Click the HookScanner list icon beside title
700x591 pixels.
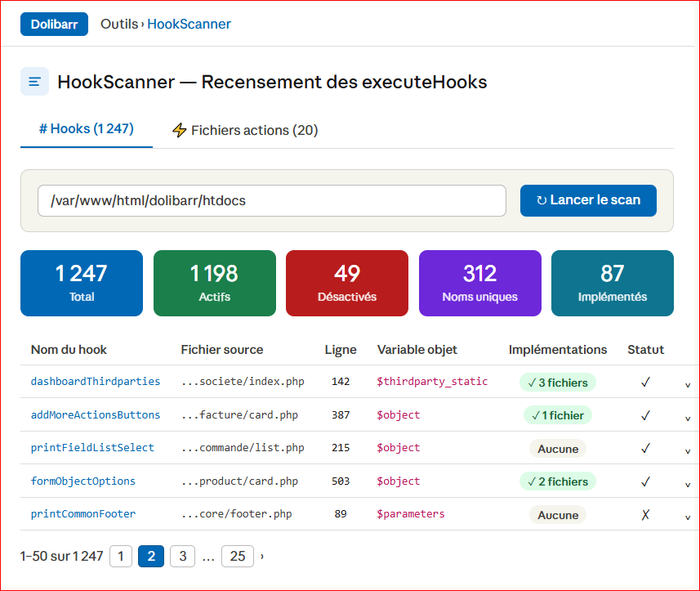34,82
